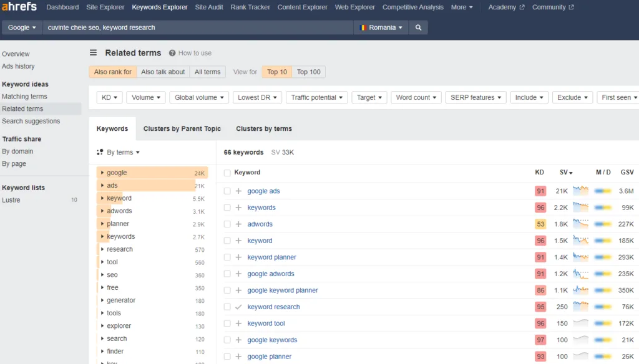
Task: Open the Volume filter dropdown
Action: [146, 97]
